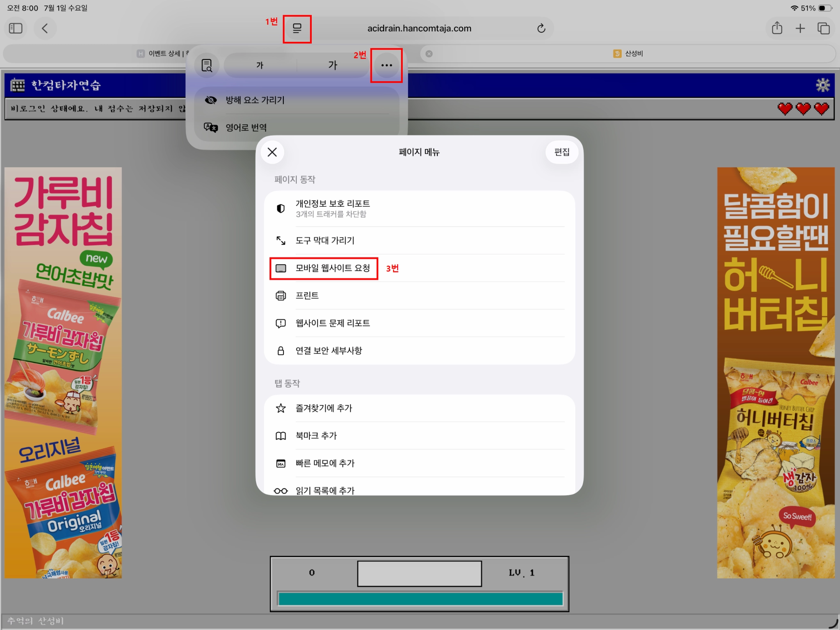The width and height of the screenshot is (840, 630).
Task: Click the 페이지 동작 section header
Action: click(x=294, y=180)
